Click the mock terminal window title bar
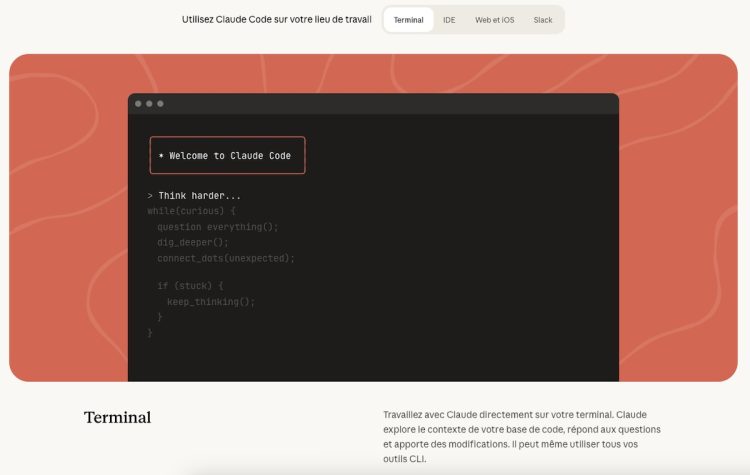The height and width of the screenshot is (475, 750). coord(373,104)
